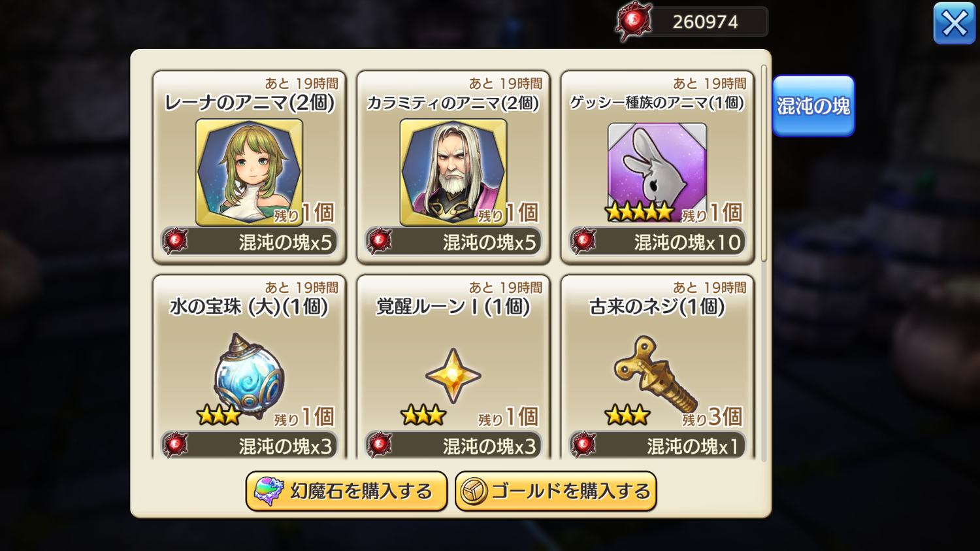Screen dimensions: 980x551
Task: Buy Calamity anima for 混沌の塊x5
Action: (453, 242)
